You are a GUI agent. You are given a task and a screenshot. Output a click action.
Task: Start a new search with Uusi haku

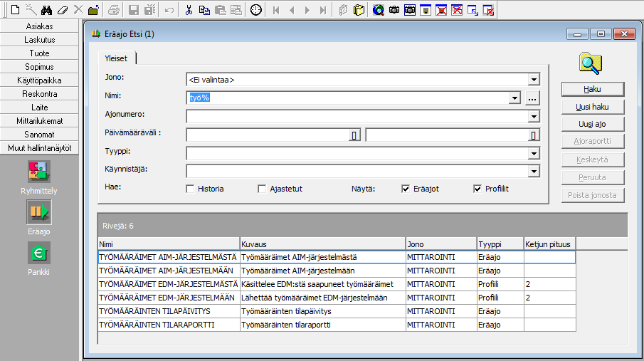click(593, 107)
